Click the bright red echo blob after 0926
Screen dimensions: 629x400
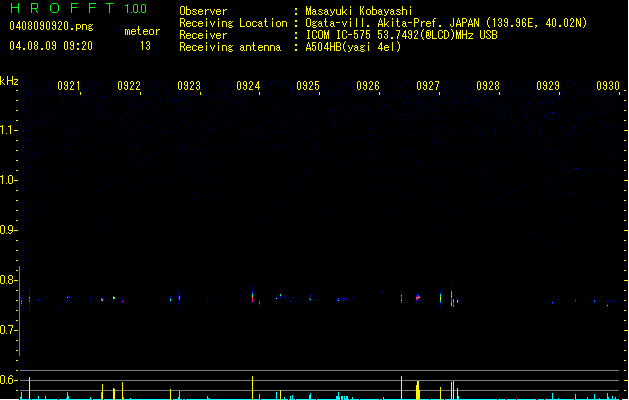click(x=418, y=297)
